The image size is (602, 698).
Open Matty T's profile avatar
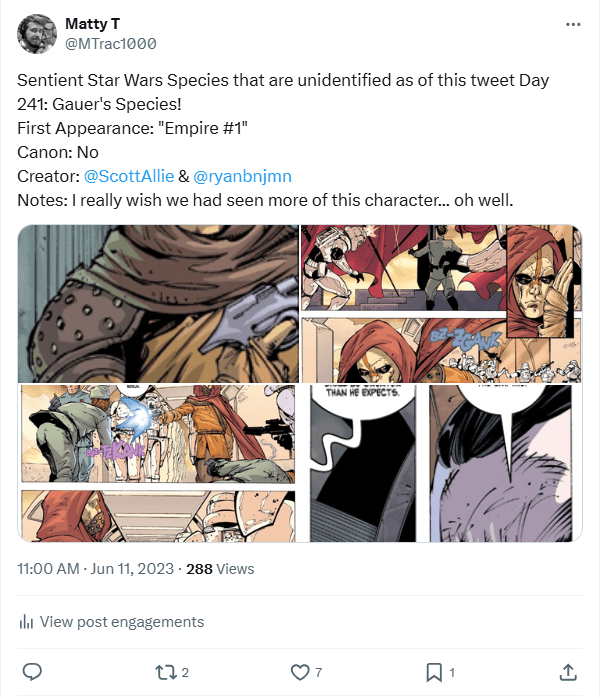[x=37, y=34]
